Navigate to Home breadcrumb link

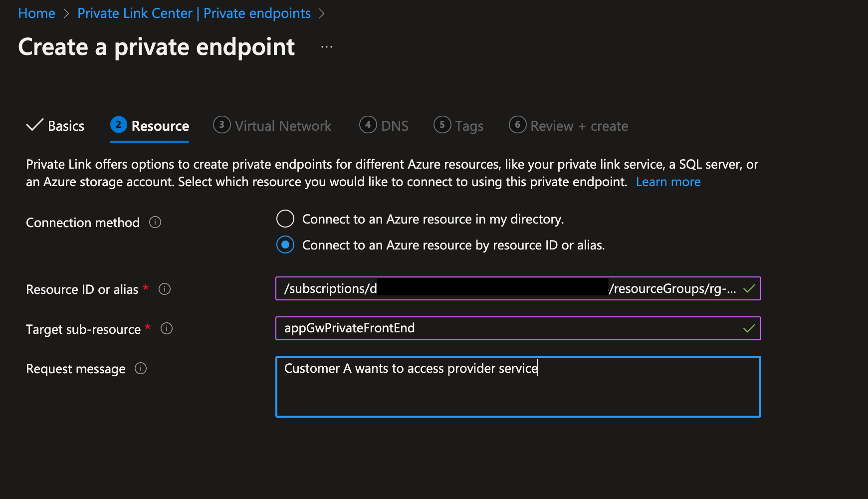point(36,13)
